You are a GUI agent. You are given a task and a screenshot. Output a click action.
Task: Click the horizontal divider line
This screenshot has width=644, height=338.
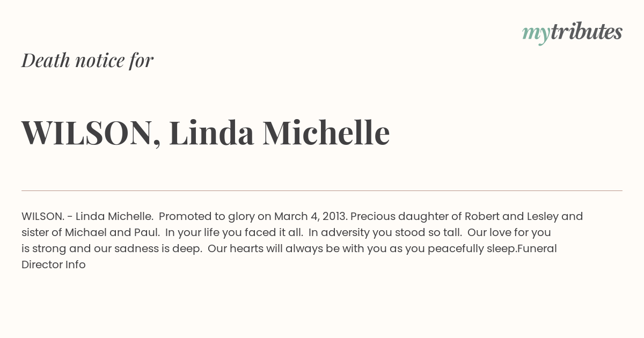pyautogui.click(x=322, y=190)
